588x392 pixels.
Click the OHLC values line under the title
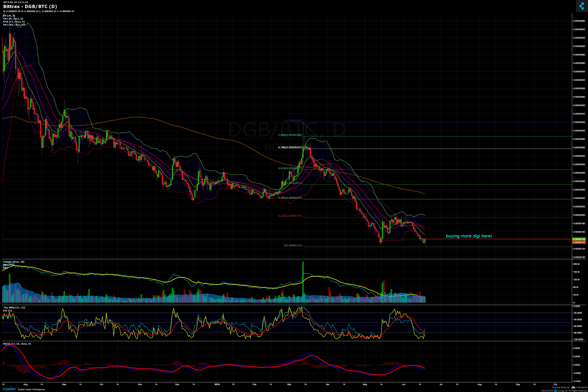pyautogui.click(x=39, y=11)
